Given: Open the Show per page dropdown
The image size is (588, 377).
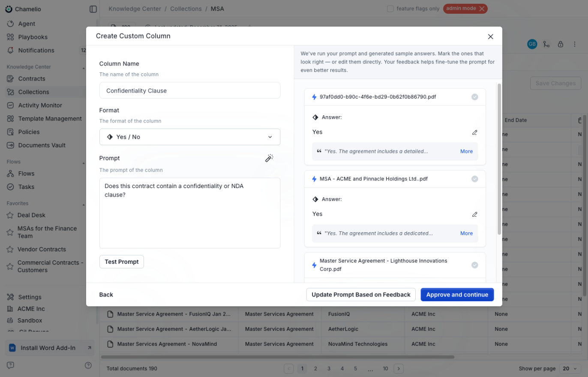Looking at the screenshot, I should click(570, 368).
